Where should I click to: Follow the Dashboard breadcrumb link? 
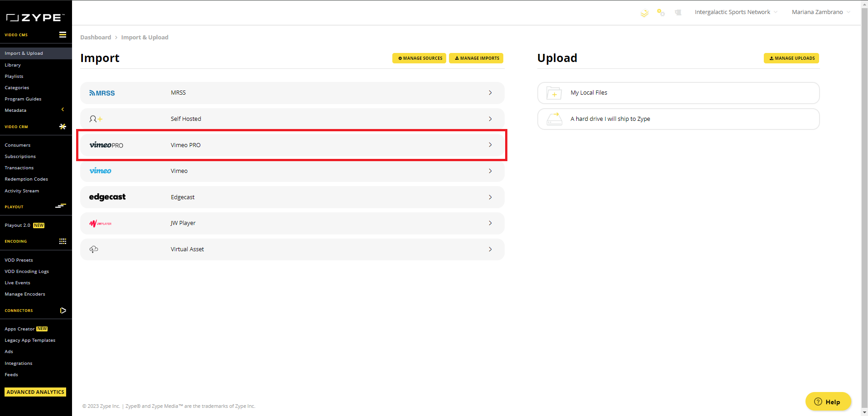(96, 37)
